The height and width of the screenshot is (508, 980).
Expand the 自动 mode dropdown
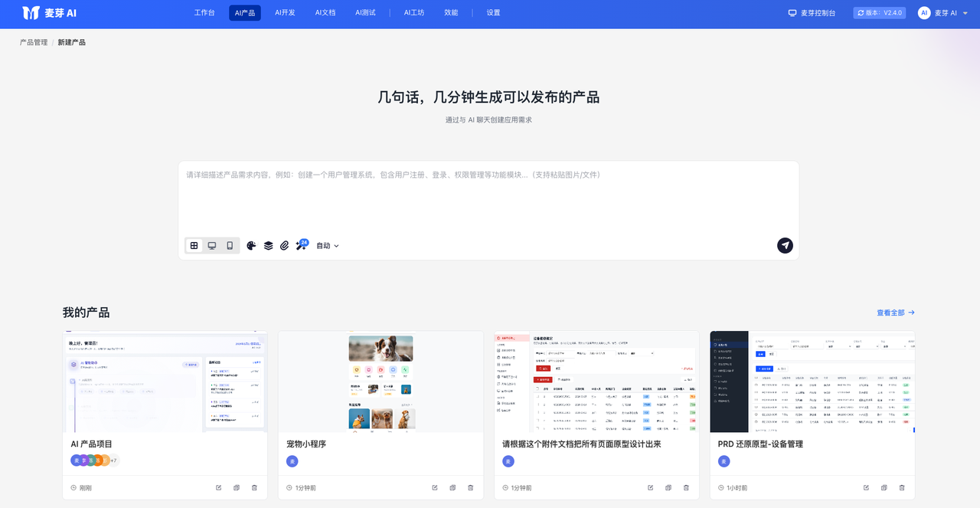[328, 246]
